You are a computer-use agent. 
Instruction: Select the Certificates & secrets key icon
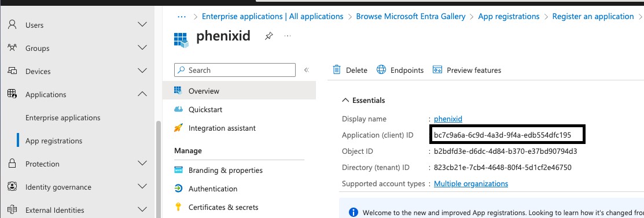coord(178,207)
